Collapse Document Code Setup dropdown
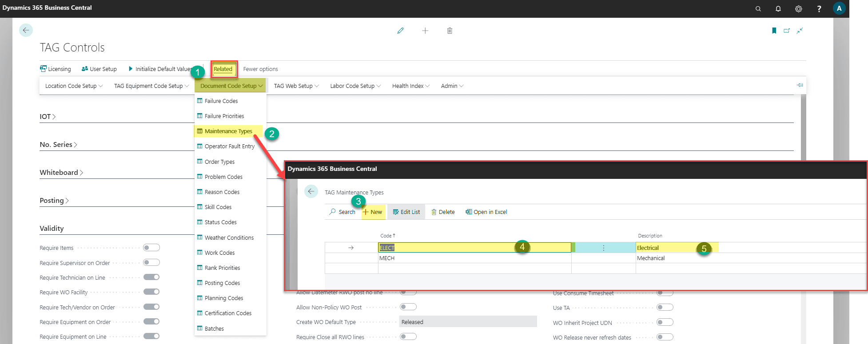The image size is (868, 344). click(231, 86)
